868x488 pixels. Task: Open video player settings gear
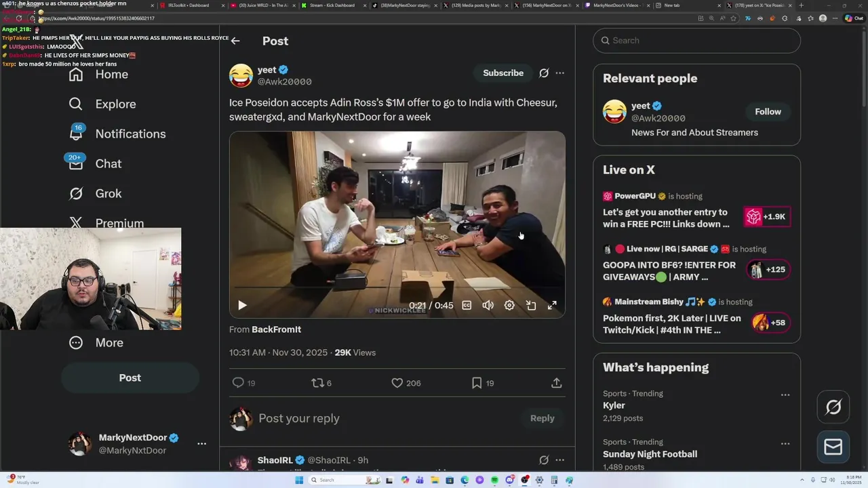point(509,306)
